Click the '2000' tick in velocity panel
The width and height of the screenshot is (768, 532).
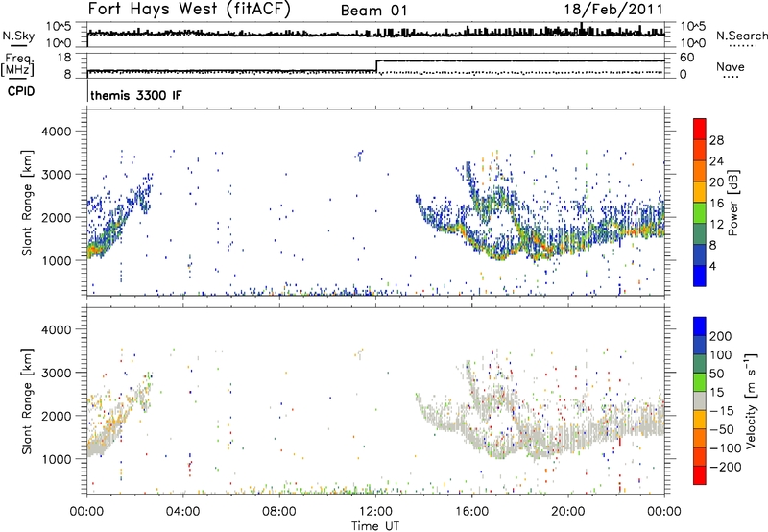click(57, 416)
